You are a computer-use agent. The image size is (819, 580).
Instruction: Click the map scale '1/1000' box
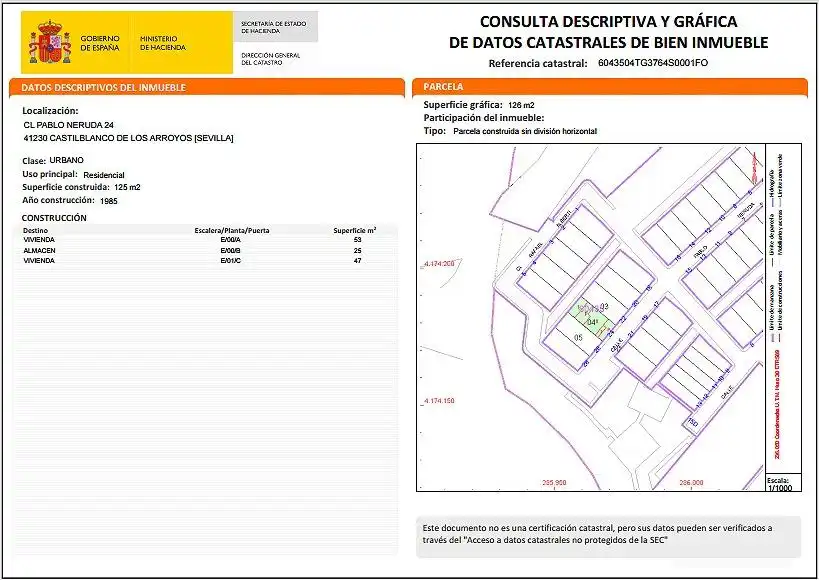[x=783, y=484]
